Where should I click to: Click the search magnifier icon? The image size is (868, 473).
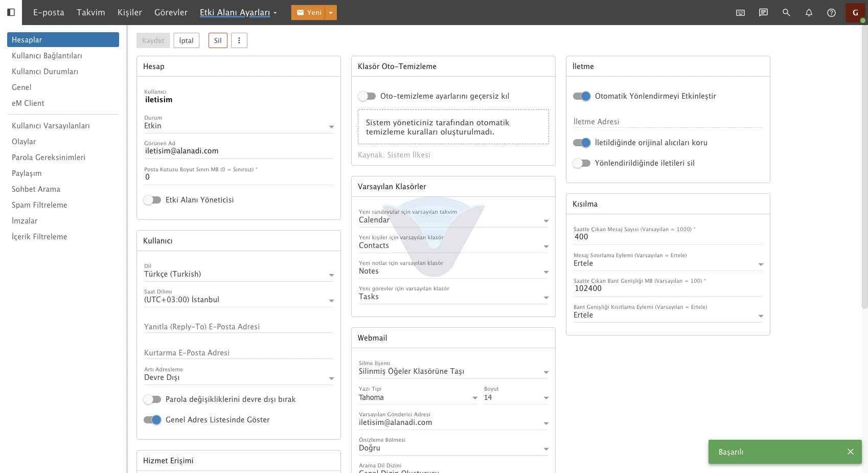pos(786,13)
